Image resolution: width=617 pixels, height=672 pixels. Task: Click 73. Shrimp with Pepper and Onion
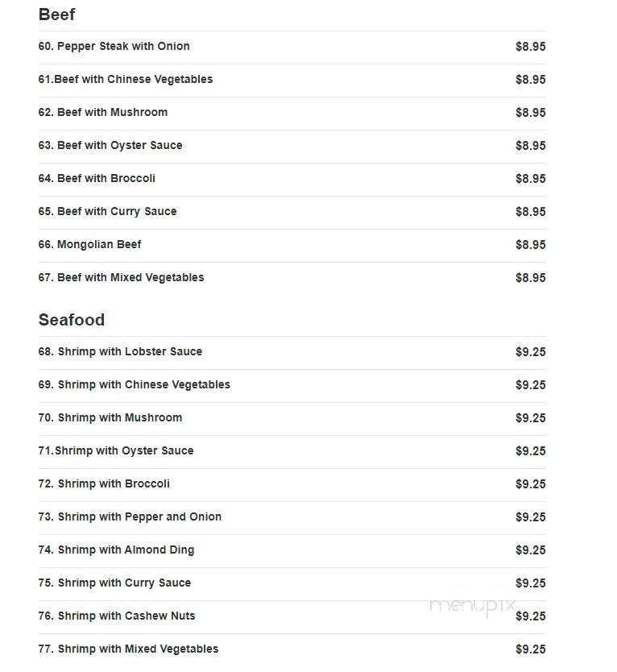(292, 517)
